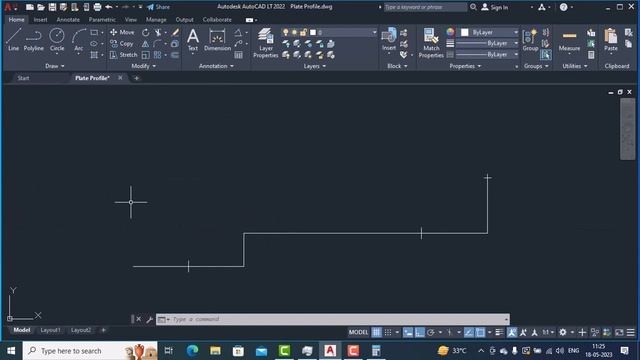The height and width of the screenshot is (360, 640).
Task: Click the MODEL space button
Action: [x=358, y=332]
